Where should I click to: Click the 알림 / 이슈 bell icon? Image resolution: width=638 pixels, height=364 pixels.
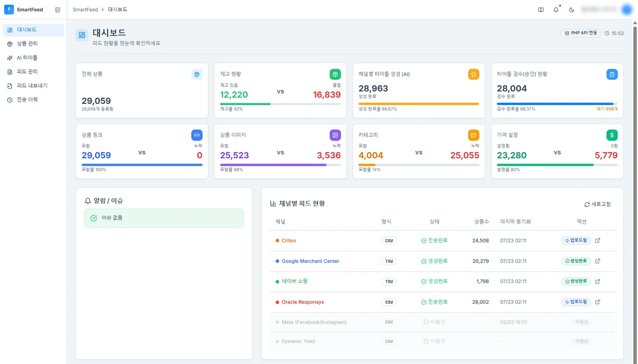pos(88,201)
